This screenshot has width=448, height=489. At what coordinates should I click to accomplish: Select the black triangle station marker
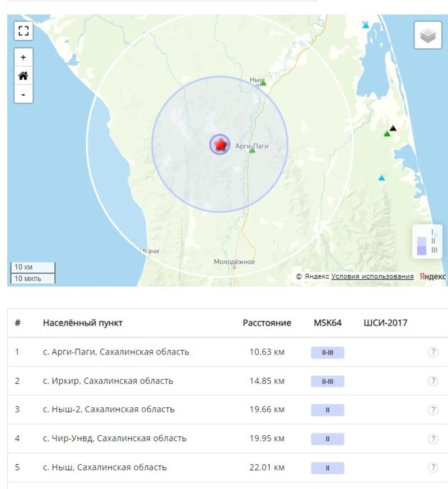coord(393,128)
